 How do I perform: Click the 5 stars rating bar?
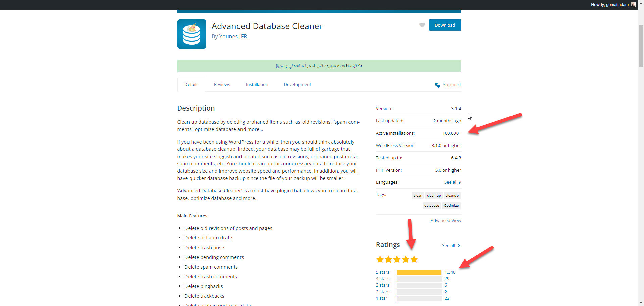click(x=419, y=272)
